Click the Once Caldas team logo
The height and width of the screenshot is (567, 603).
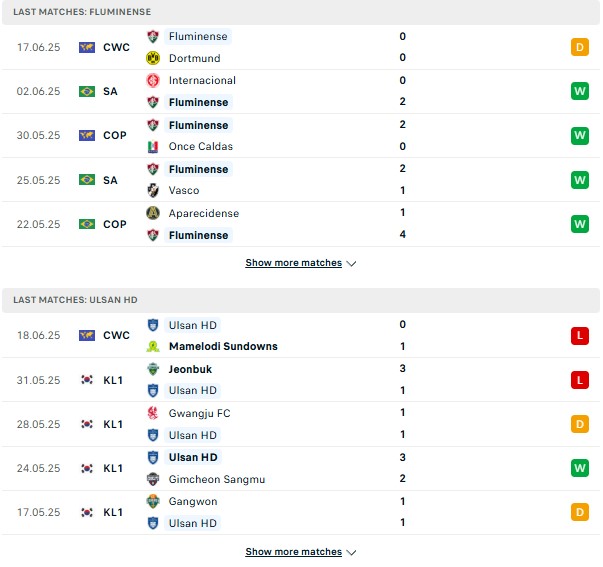(x=153, y=147)
